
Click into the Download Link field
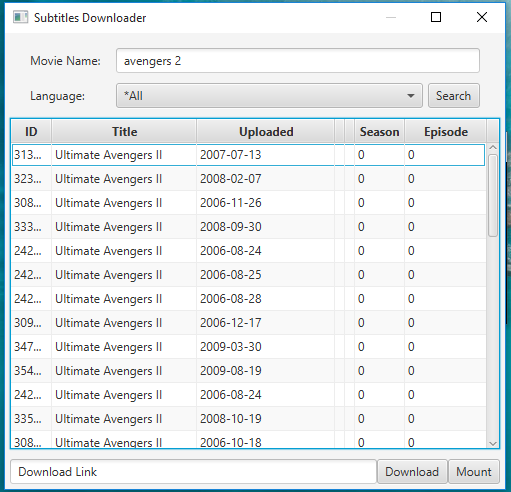pos(193,472)
